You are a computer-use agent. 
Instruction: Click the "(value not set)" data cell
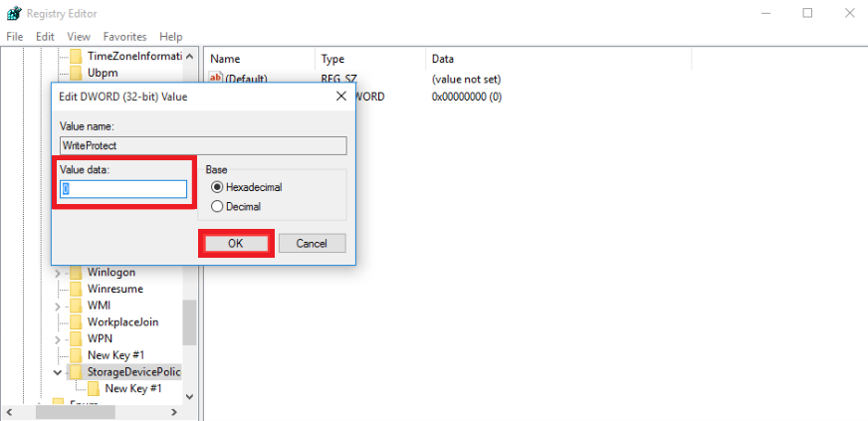coord(466,79)
